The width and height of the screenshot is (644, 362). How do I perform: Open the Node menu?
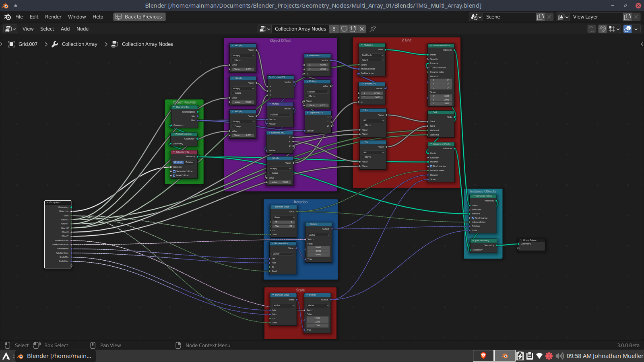pyautogui.click(x=82, y=29)
